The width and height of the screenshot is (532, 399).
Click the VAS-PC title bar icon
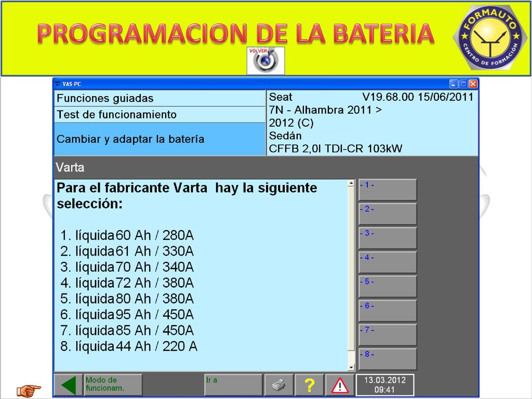58,84
